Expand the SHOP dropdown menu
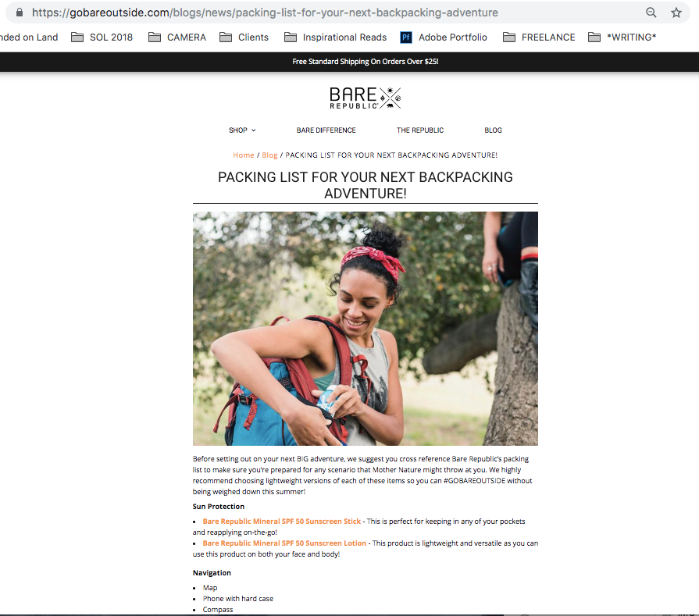The height and width of the screenshot is (616, 699). pyautogui.click(x=242, y=130)
